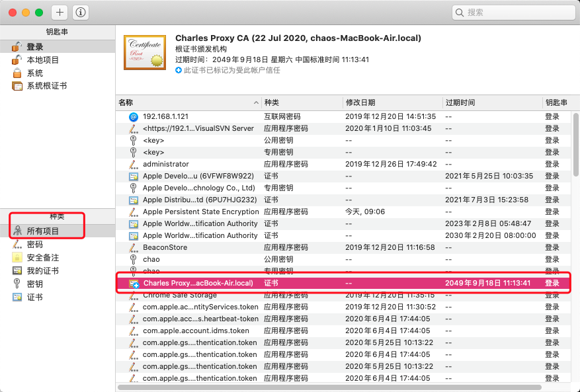The image size is (580, 392).
Task: Click pencil icon of com.apple.account.idms.token
Action: tap(133, 331)
